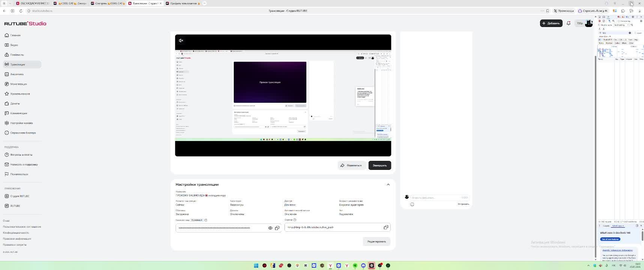Click Завершить to end the stream
This screenshot has height=270, width=644.
pos(380,165)
